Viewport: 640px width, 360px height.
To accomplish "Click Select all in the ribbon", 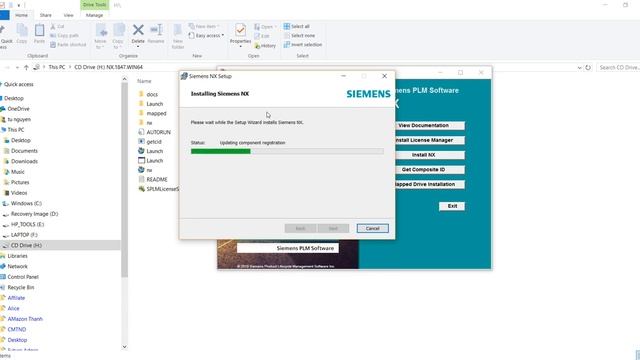I will pyautogui.click(x=297, y=26).
